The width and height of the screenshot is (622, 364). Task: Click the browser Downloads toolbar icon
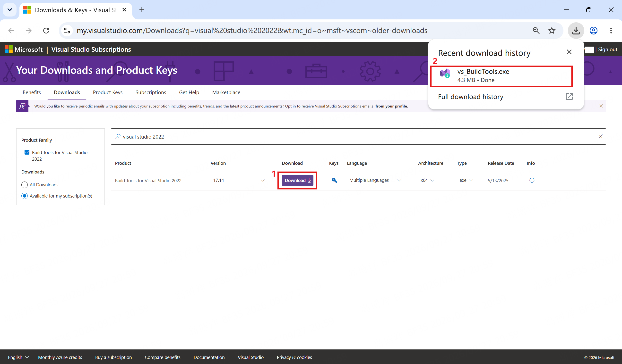(x=576, y=31)
